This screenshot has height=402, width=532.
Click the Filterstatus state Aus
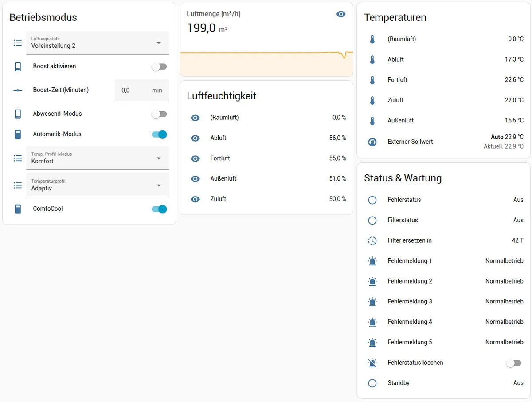point(518,221)
